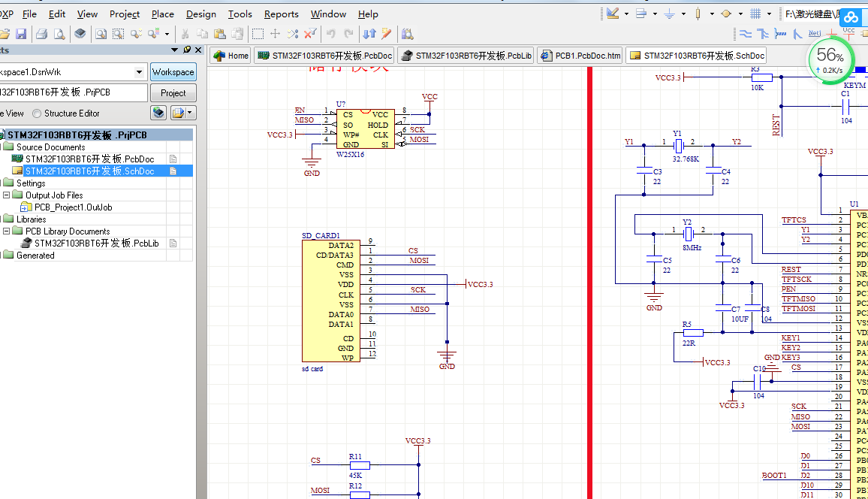868x499 pixels.
Task: Click the Cut scissors icon
Action: (185, 35)
